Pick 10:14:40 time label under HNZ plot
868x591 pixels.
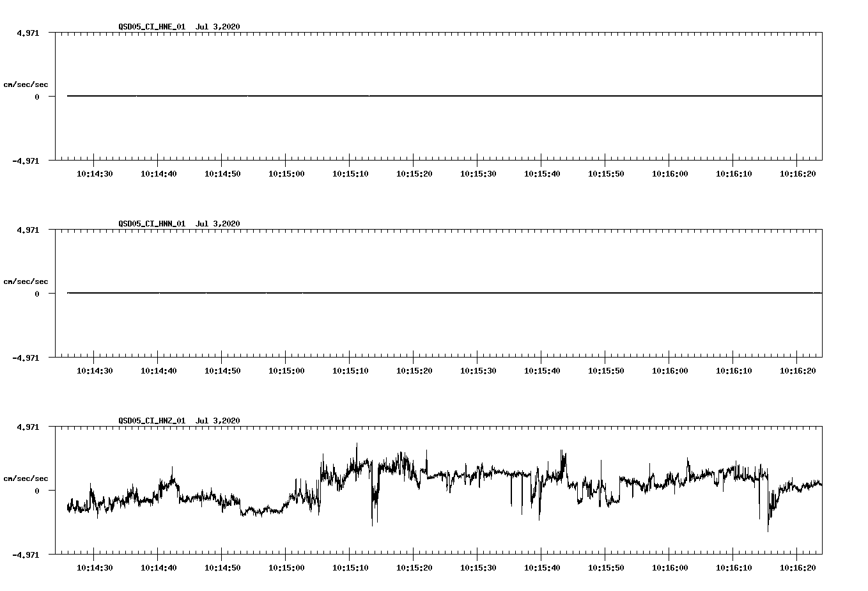coord(159,568)
